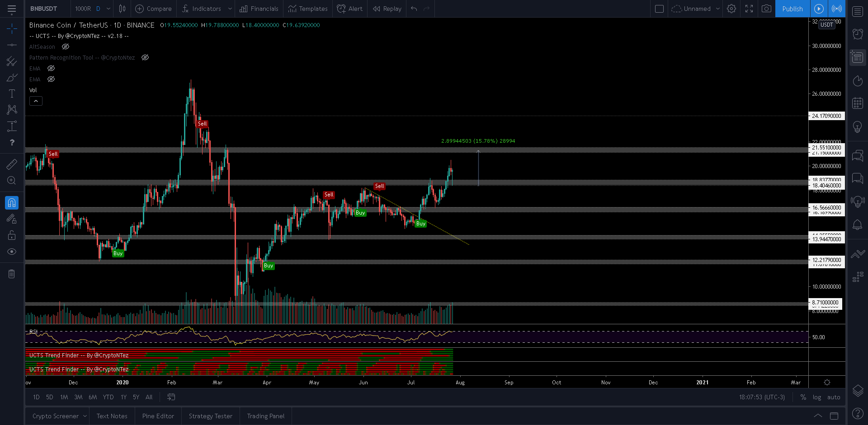Hide all drawings eye icon
Viewport: 868px width, 425px height.
12,252
